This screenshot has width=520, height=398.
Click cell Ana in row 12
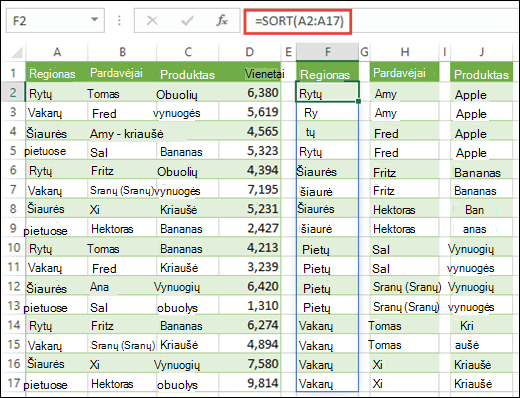tap(122, 286)
